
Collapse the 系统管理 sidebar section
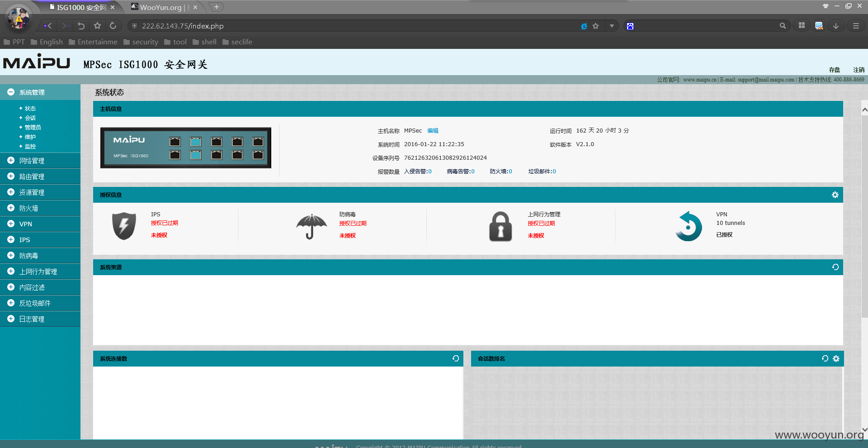pyautogui.click(x=11, y=92)
